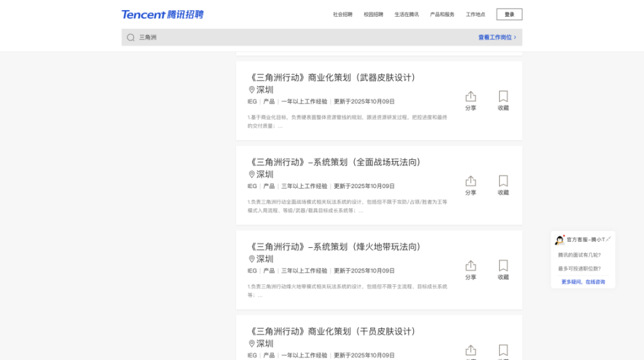Open the 工作地点 menu

[476, 14]
